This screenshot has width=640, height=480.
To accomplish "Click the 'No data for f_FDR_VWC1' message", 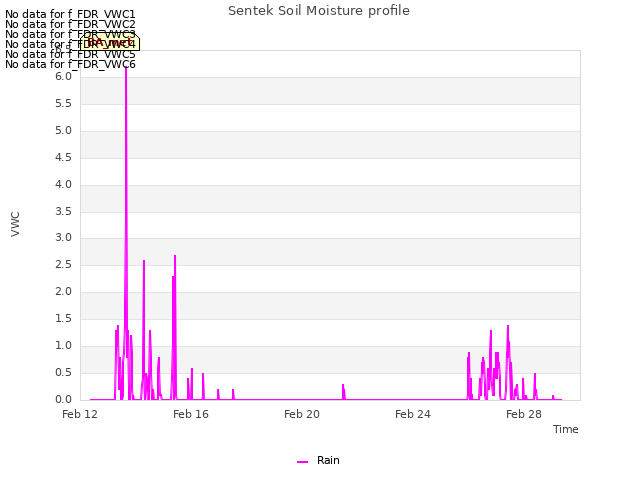I will pos(70,14).
